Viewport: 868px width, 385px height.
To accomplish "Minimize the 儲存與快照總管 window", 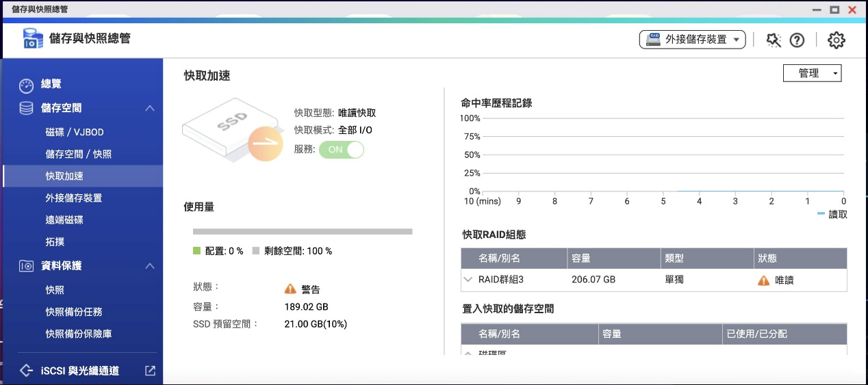I will (817, 10).
